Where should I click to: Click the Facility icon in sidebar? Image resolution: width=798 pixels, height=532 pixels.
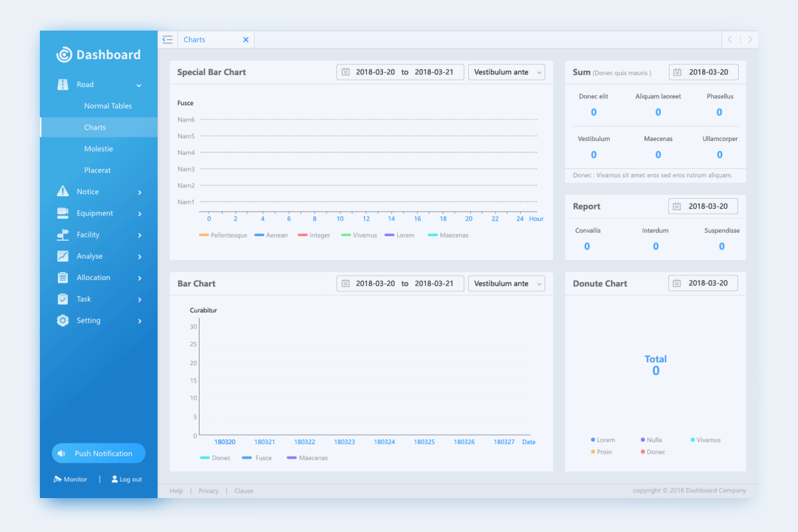click(x=63, y=234)
